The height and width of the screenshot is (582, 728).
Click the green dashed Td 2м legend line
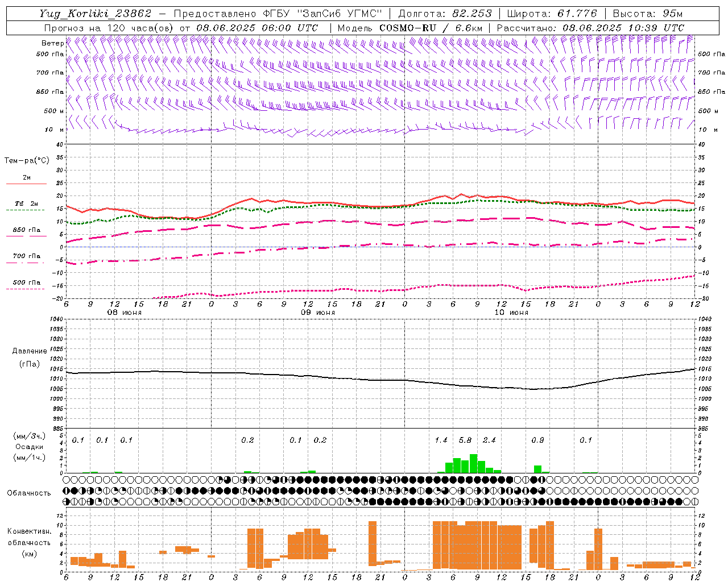pyautogui.click(x=25, y=210)
